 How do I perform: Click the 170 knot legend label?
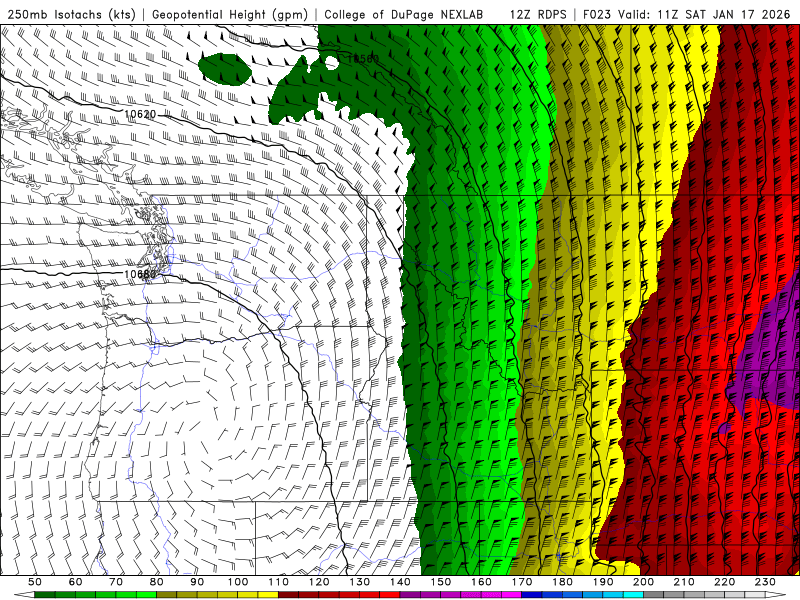coord(522,582)
